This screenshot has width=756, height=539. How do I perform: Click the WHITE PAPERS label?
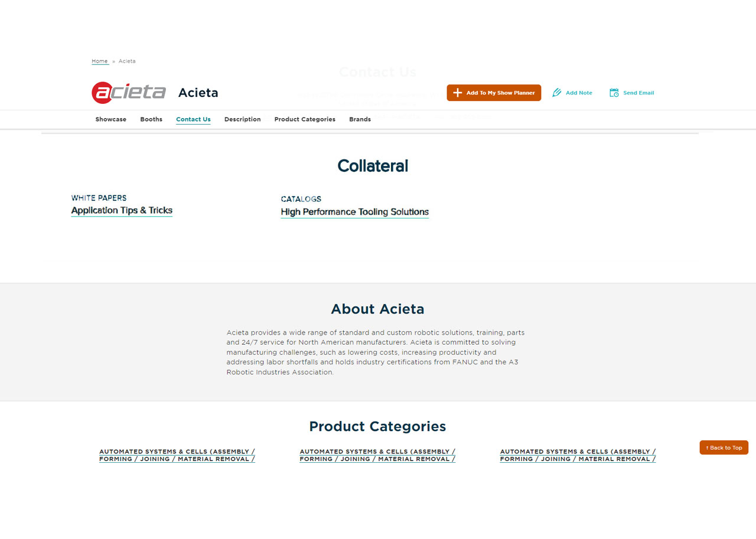pyautogui.click(x=99, y=198)
